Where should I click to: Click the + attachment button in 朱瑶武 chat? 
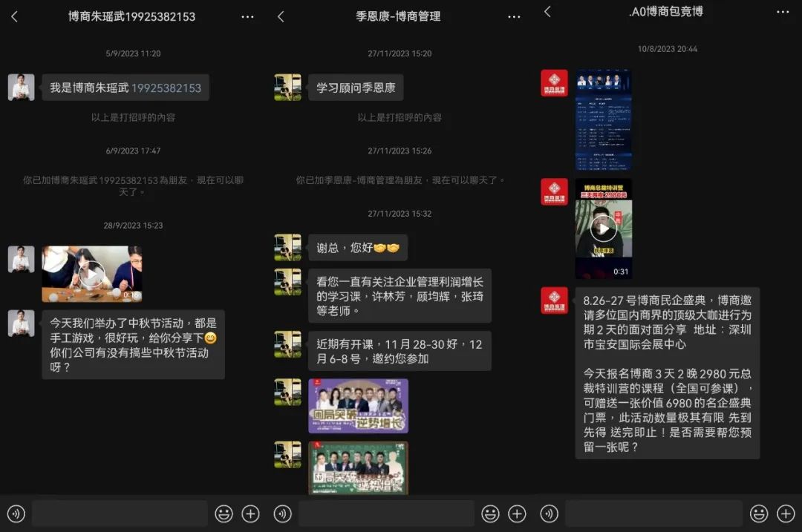pyautogui.click(x=250, y=513)
